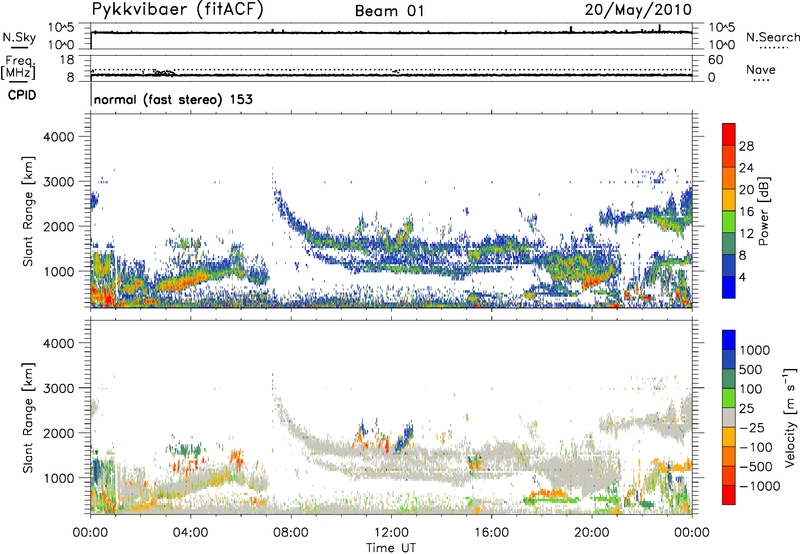Image resolution: width=800 pixels, height=554 pixels.
Task: Click the '3000' range tick in power panel
Action: (58, 182)
